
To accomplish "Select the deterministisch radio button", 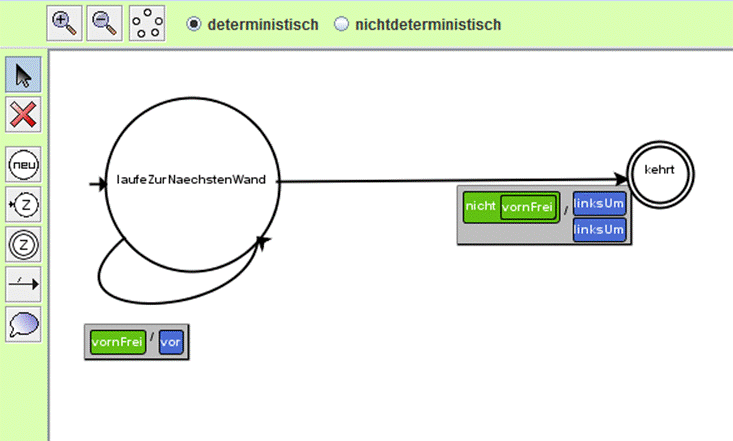I will point(194,24).
